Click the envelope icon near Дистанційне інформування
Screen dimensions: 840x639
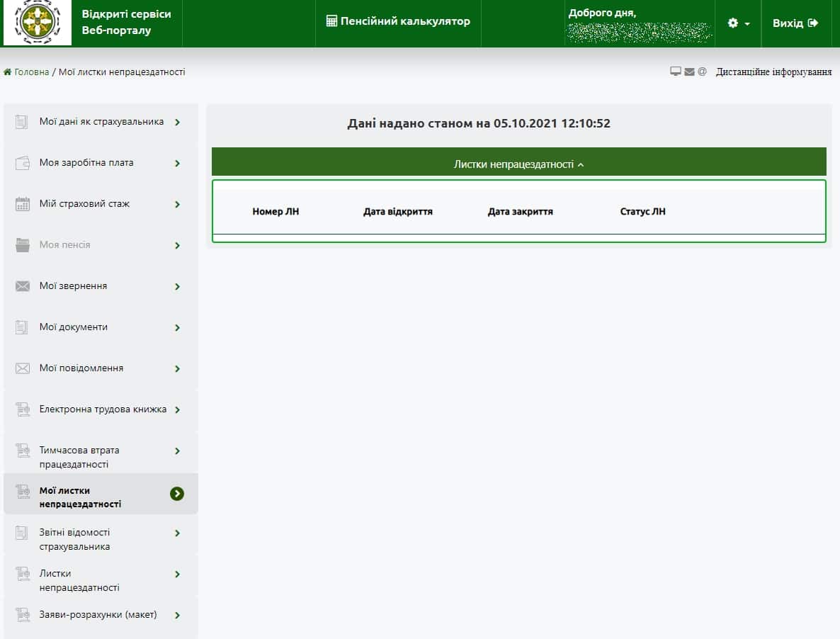[x=689, y=72]
